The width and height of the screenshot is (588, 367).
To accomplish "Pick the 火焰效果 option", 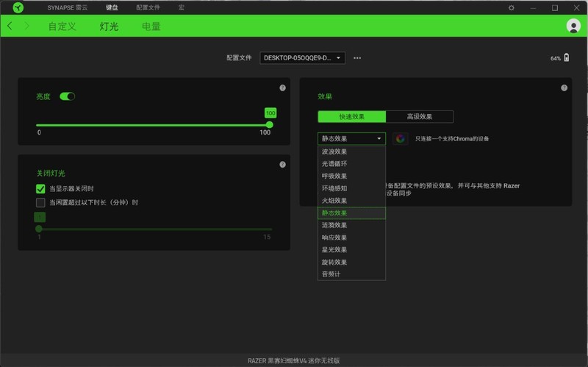I will coord(351,200).
